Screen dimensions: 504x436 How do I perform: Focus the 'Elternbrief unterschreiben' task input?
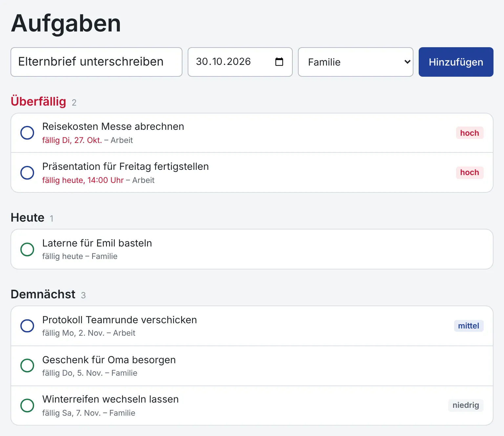click(96, 62)
